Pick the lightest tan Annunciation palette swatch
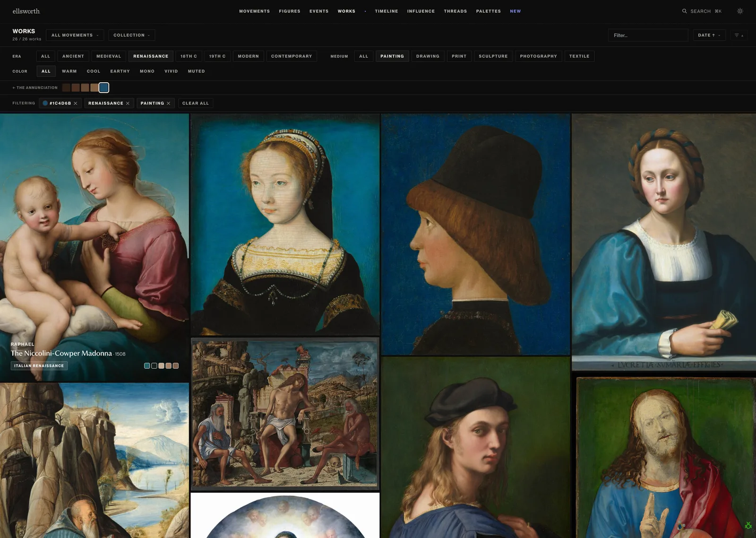The image size is (756, 538). pos(94,87)
